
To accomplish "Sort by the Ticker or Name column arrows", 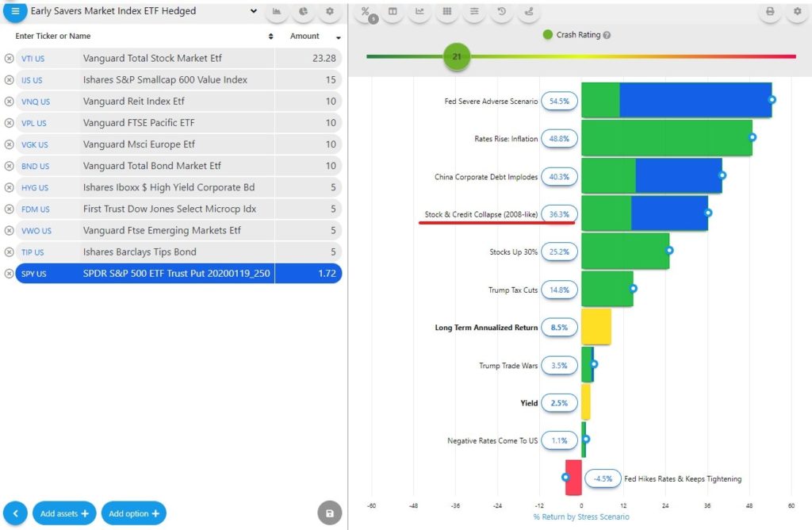I will point(271,36).
